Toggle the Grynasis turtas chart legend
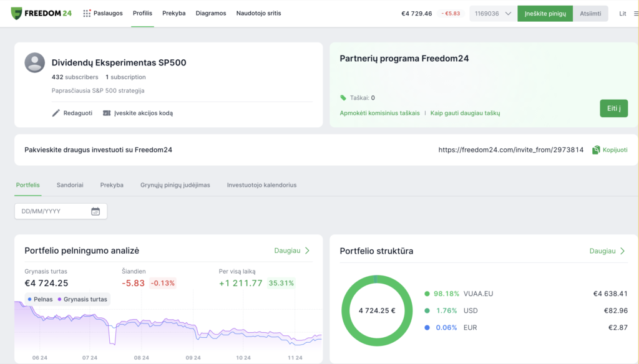The height and width of the screenshot is (364, 639). (x=82, y=299)
